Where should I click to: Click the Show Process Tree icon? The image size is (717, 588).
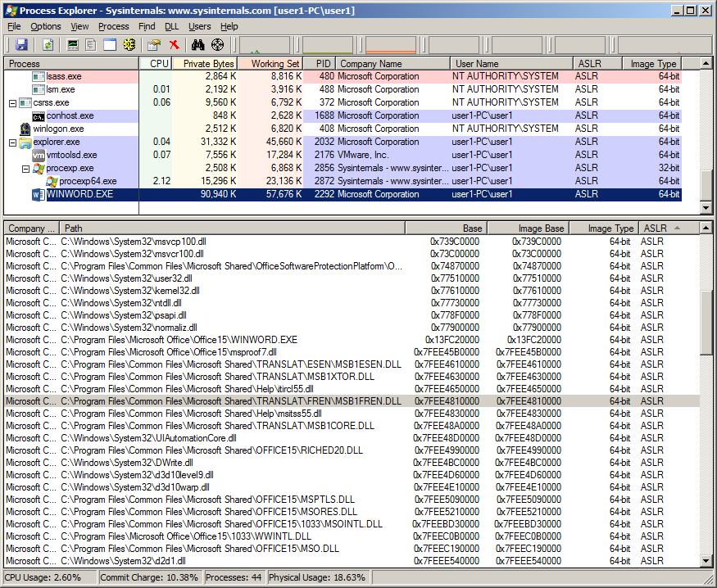(x=92, y=45)
